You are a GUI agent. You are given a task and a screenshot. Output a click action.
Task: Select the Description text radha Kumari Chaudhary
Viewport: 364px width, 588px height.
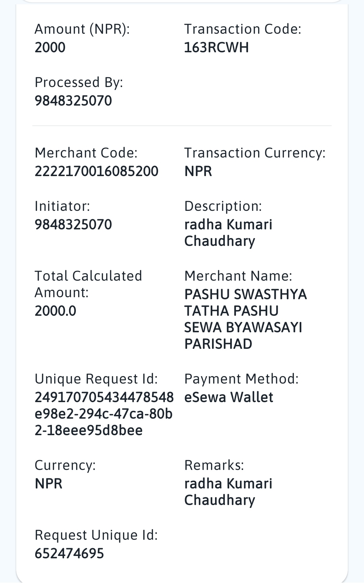pos(228,233)
